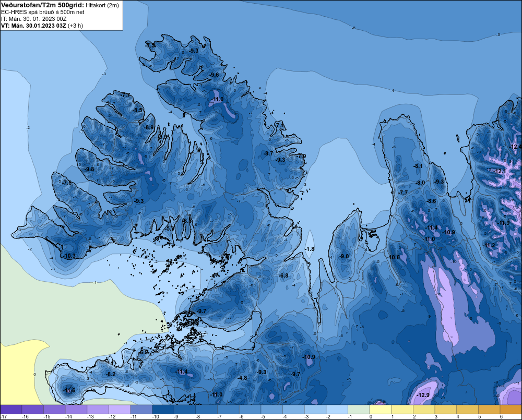522x420 pixels.
Task: Select the -11.6 temperature label
Action: [69, 391]
